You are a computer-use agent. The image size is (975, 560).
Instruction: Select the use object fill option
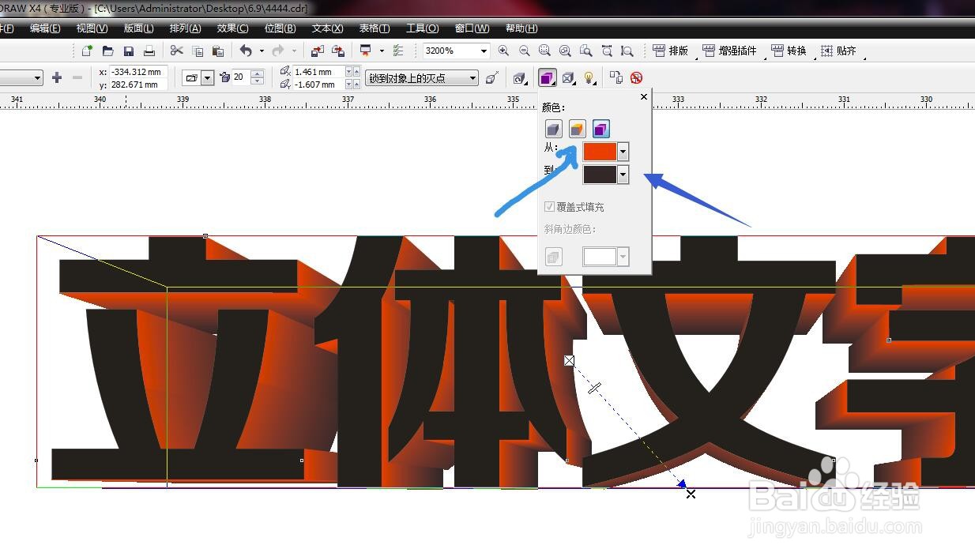tap(554, 129)
